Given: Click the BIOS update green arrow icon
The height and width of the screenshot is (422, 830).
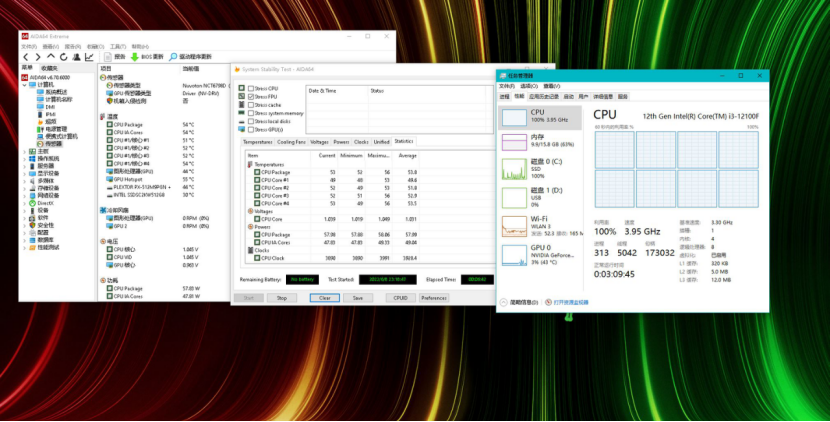Looking at the screenshot, I should 135,57.
